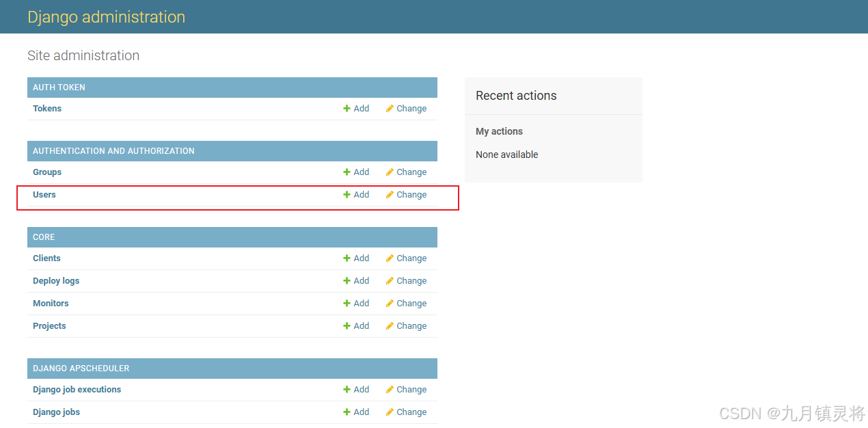The image size is (868, 428).
Task: Click the Add text link for Groups
Action: click(x=362, y=172)
